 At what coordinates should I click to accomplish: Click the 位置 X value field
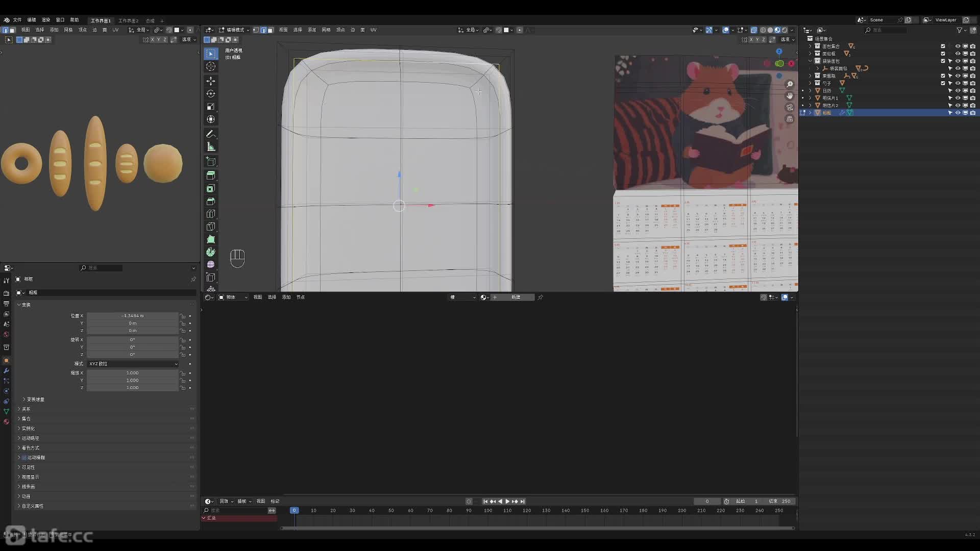pos(132,316)
